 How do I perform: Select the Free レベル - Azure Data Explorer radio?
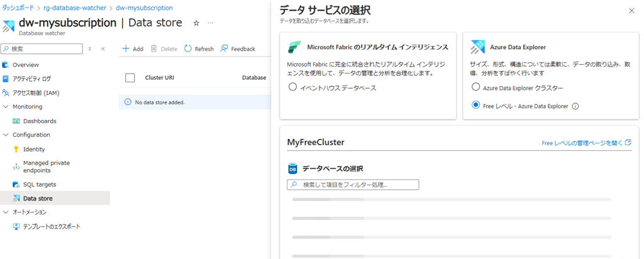tap(475, 105)
